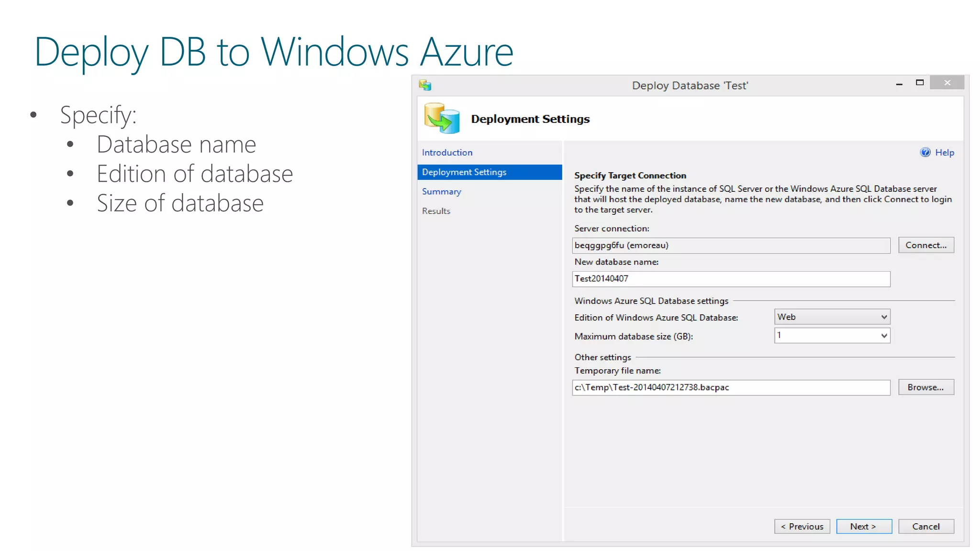
Task: Open the Summary step
Action: point(441,191)
